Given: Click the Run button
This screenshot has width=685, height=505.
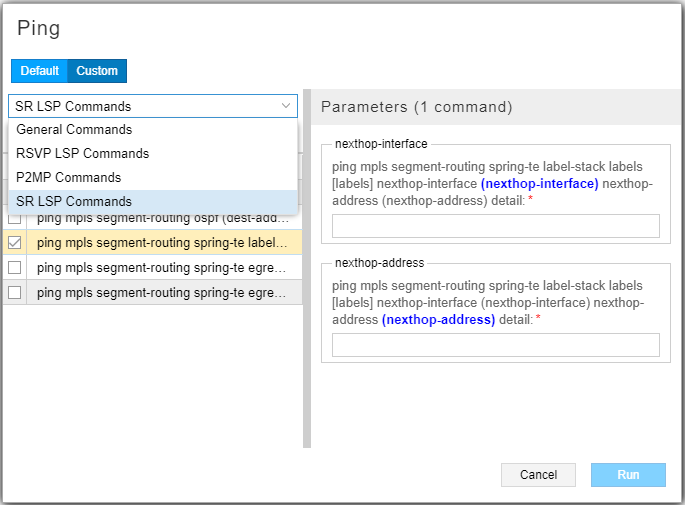Looking at the screenshot, I should [x=628, y=475].
